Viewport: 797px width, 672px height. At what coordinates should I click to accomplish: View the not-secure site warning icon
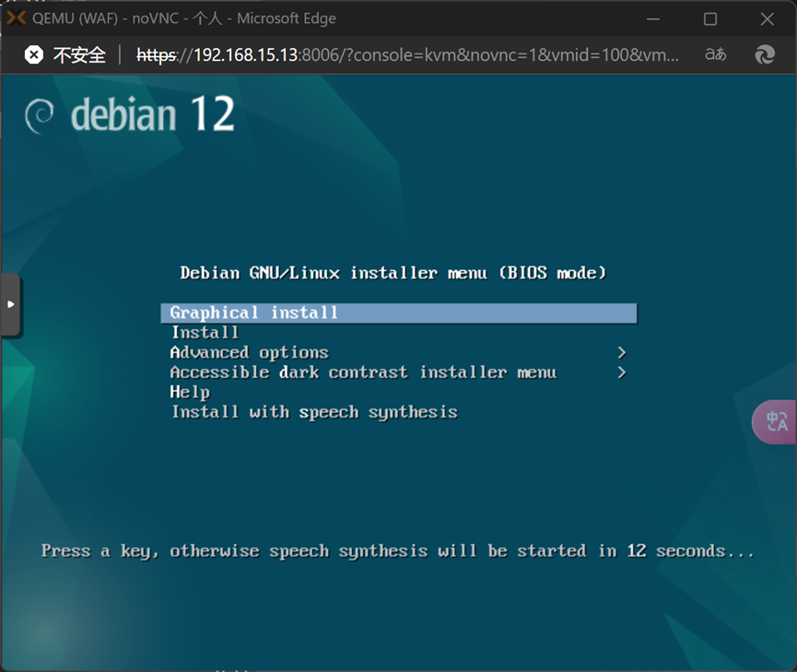[x=34, y=54]
